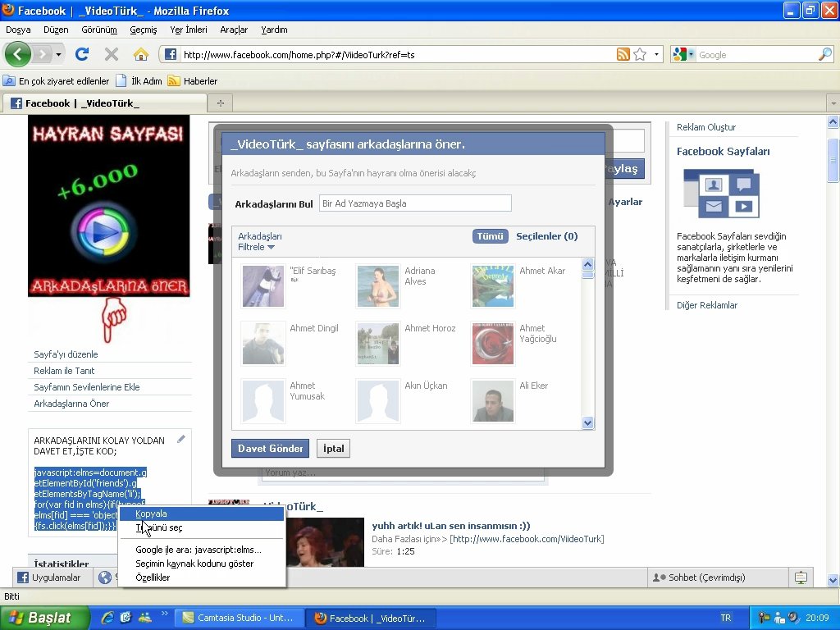Select friend Ali Eker thumbnail
The width and height of the screenshot is (840, 630).
(493, 400)
